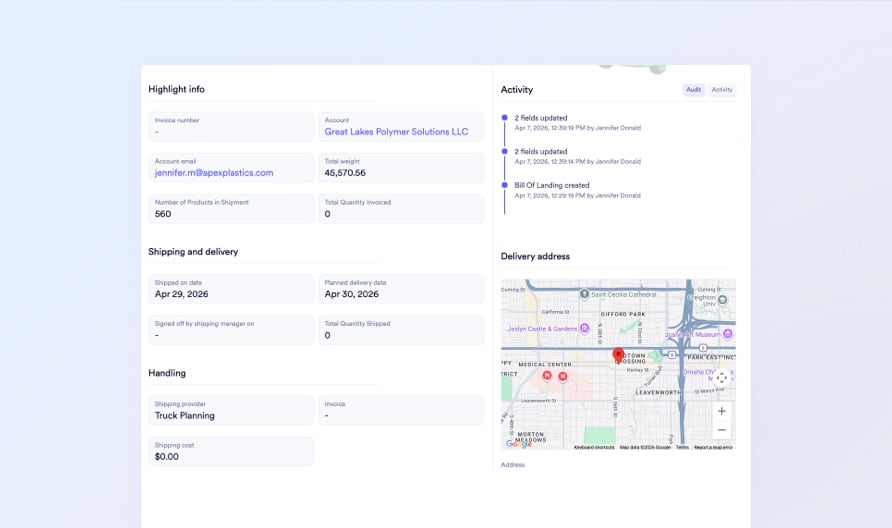Screen dimensions: 892x528
Task: Switch to the Audit tab
Action: coord(693,90)
